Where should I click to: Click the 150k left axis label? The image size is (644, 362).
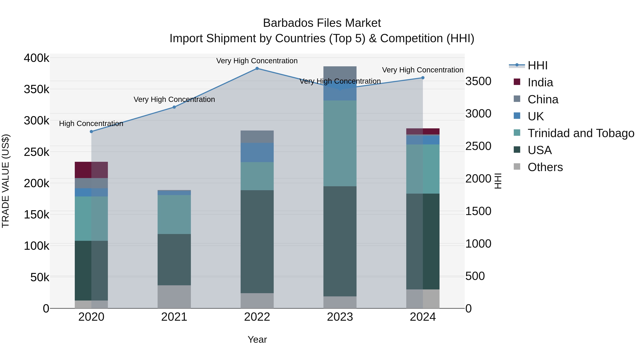click(36, 214)
